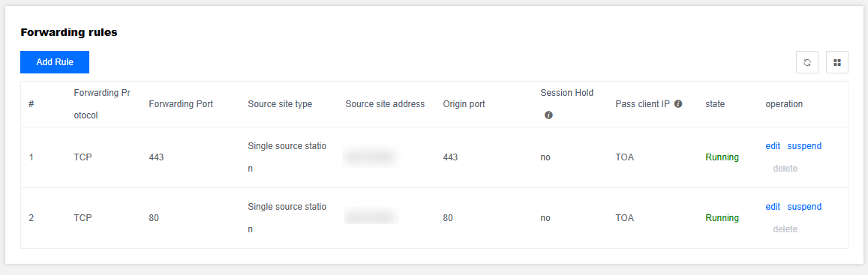
Task: Click the refresh icon button
Action: click(806, 62)
